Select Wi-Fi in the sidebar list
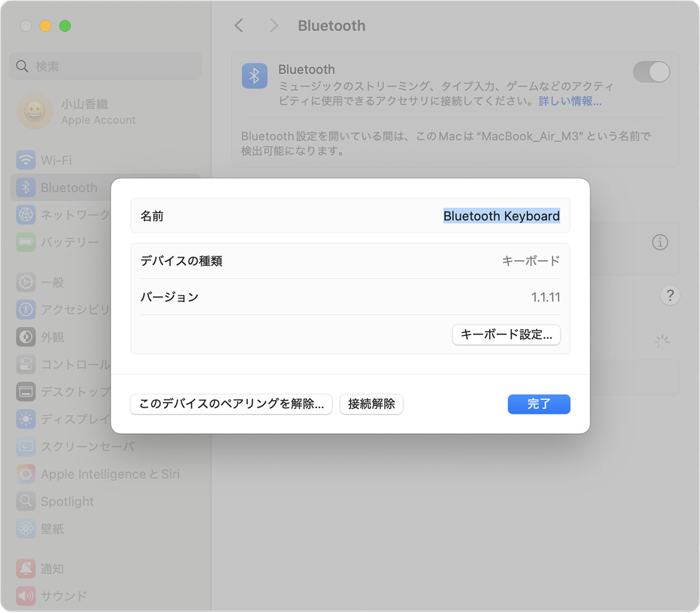The height and width of the screenshot is (613, 700). [x=57, y=160]
